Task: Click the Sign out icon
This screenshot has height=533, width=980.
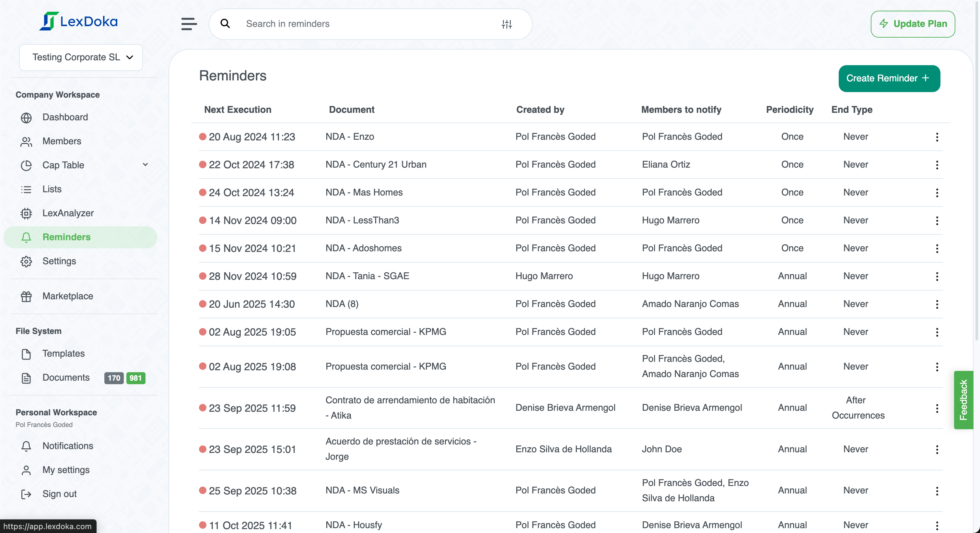Action: tap(26, 494)
